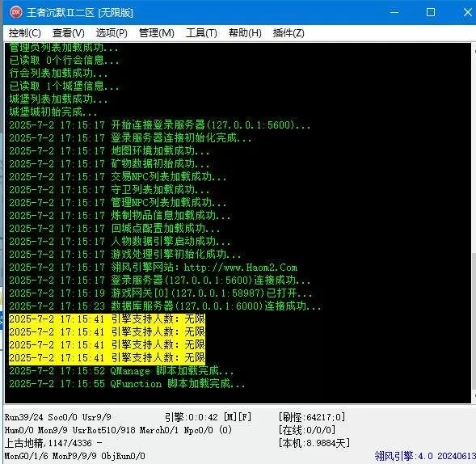The image size is (476, 464).
Task: Open the 帮助(H) menu
Action: (x=245, y=33)
